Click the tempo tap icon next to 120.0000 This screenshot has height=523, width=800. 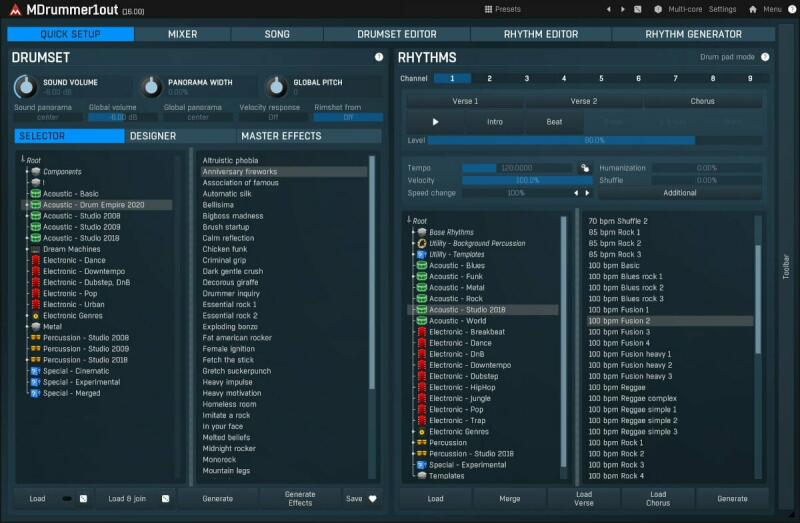pos(585,168)
